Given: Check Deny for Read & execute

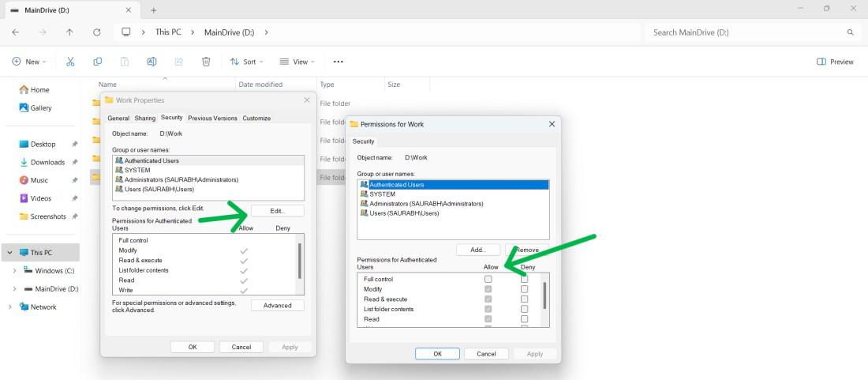Looking at the screenshot, I should [x=524, y=299].
